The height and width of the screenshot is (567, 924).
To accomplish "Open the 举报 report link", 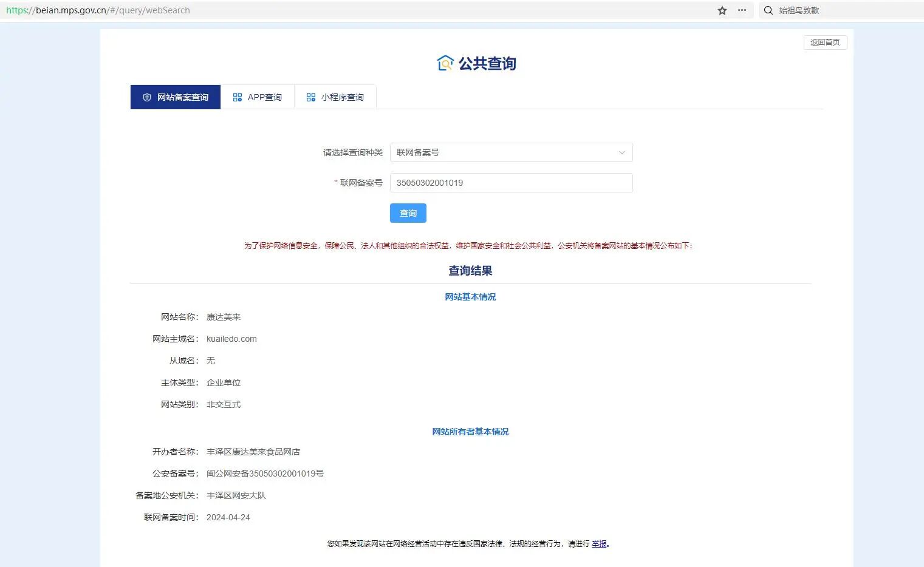I will pos(599,544).
